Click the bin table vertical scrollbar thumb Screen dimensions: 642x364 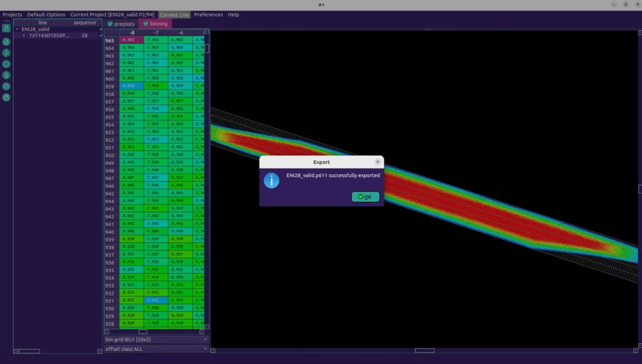click(x=206, y=48)
